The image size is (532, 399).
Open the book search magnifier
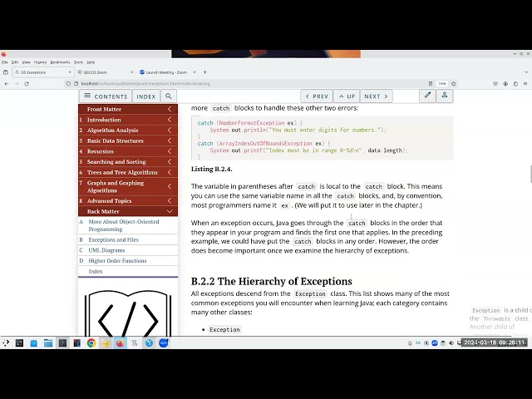169,96
